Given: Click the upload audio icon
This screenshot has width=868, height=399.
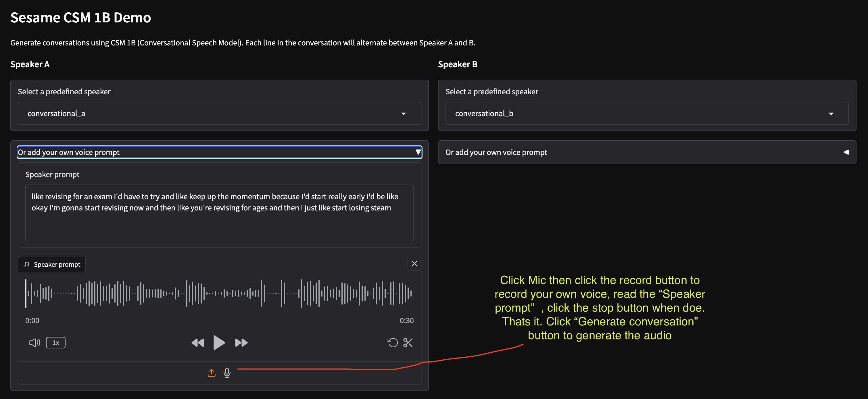Looking at the screenshot, I should (x=211, y=373).
